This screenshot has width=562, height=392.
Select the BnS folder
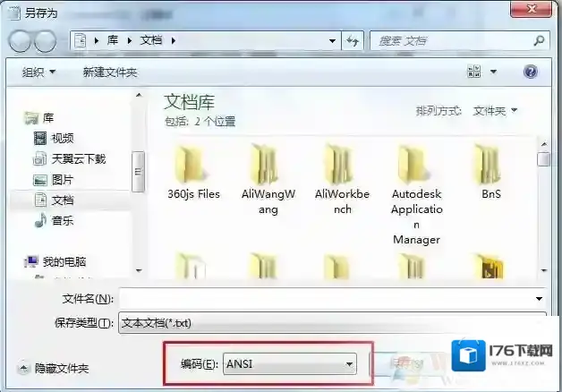click(490, 172)
